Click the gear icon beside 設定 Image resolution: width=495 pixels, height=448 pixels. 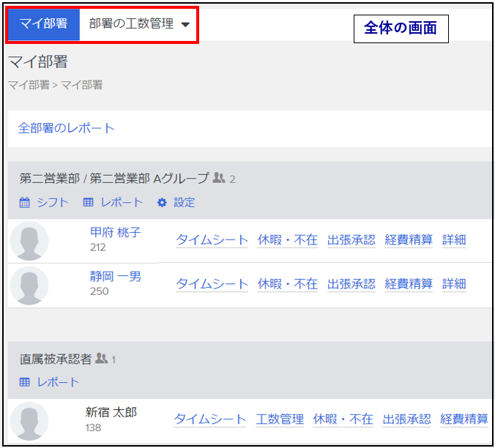162,203
